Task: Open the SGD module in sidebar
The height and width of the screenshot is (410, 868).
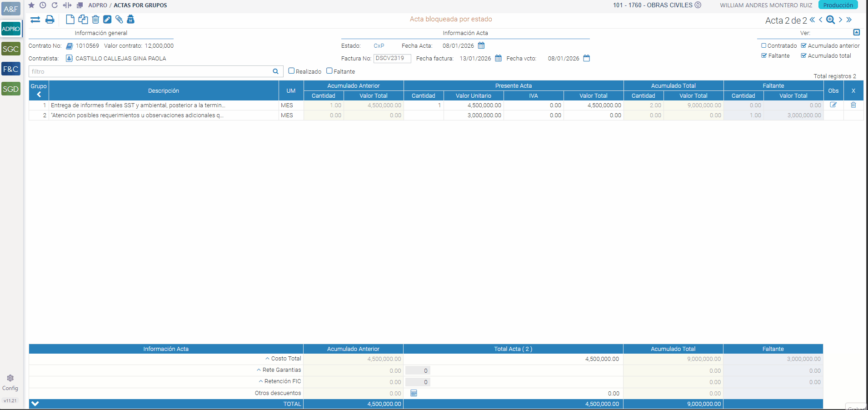Action: [11, 89]
